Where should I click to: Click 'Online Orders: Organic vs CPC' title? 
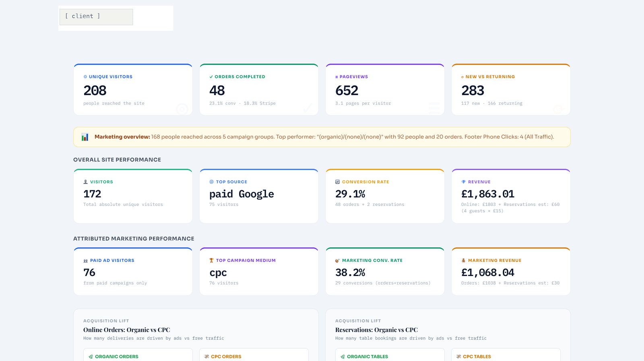(x=127, y=330)
